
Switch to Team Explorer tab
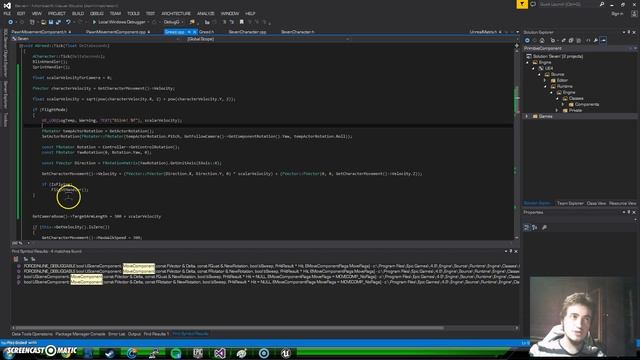tap(570, 203)
